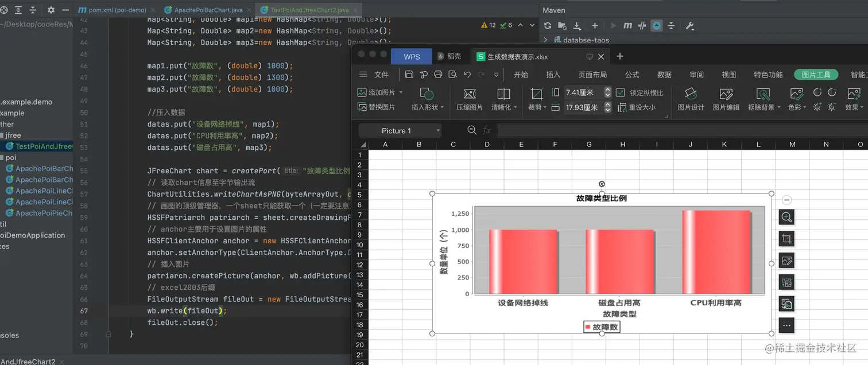
Task: Click 替换图片 button
Action: (x=377, y=107)
